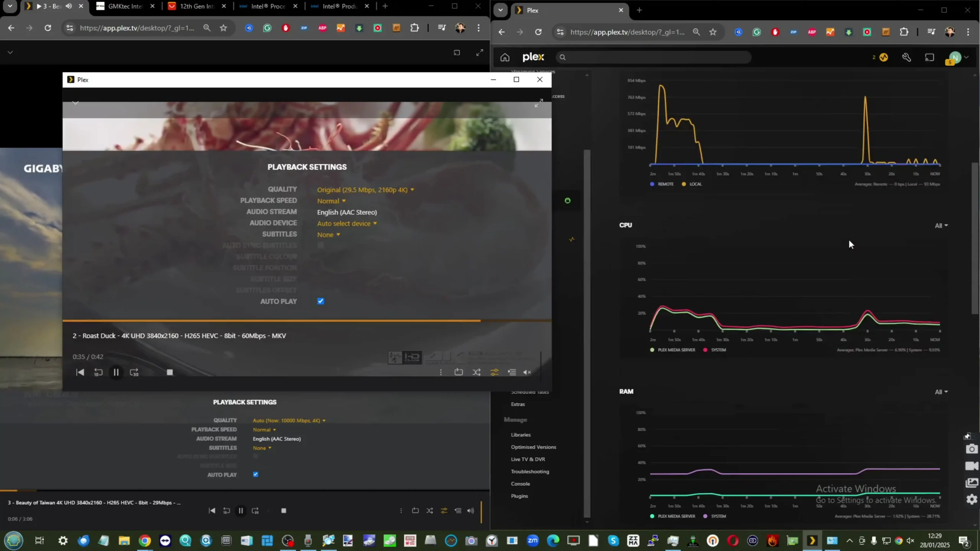Click Plex search field in right browser
Viewport: 980px width, 551px height.
coord(653,57)
